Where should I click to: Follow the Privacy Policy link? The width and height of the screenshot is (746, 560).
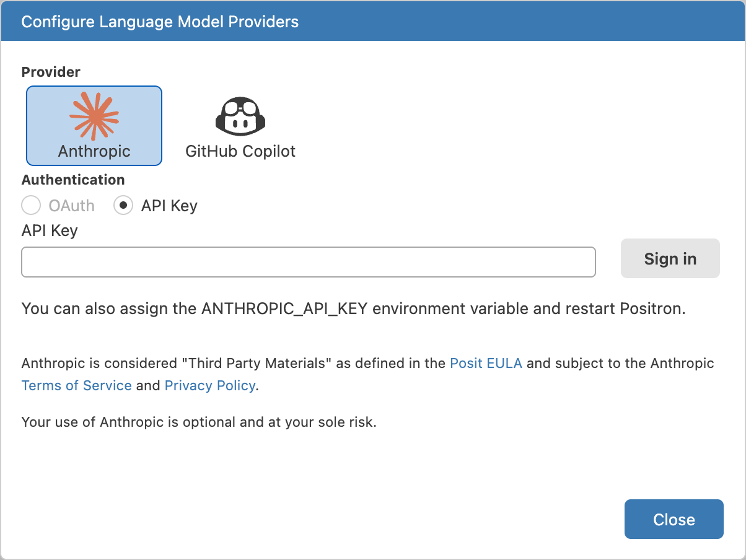pos(210,385)
